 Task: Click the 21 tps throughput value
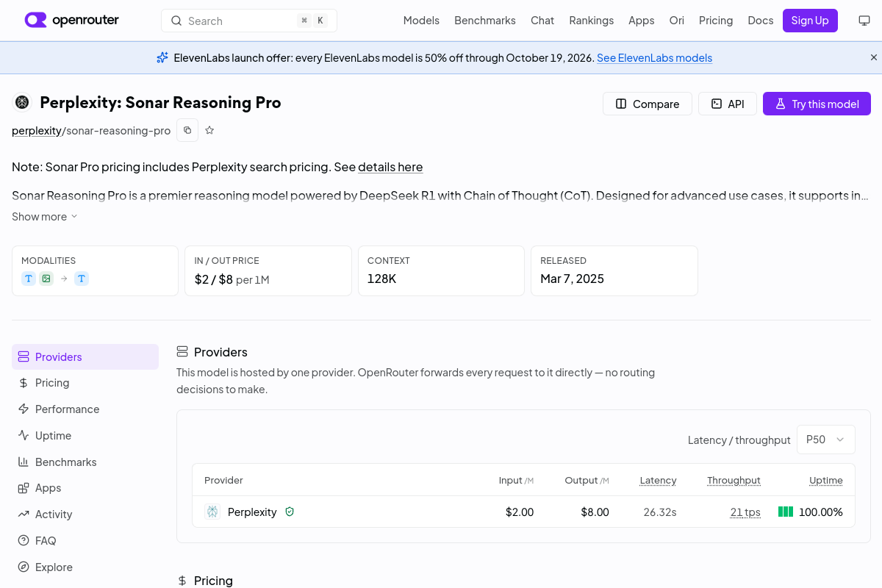[745, 512]
